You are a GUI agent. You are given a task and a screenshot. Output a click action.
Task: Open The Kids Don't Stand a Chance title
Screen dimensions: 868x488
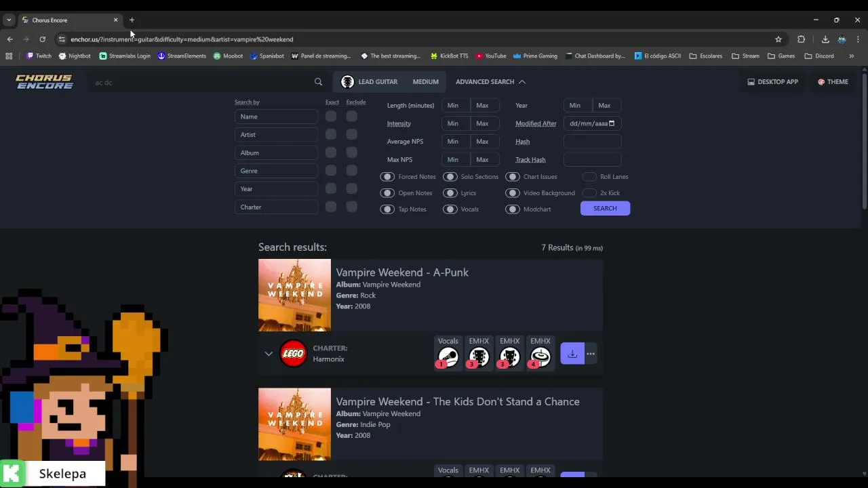[x=458, y=402]
